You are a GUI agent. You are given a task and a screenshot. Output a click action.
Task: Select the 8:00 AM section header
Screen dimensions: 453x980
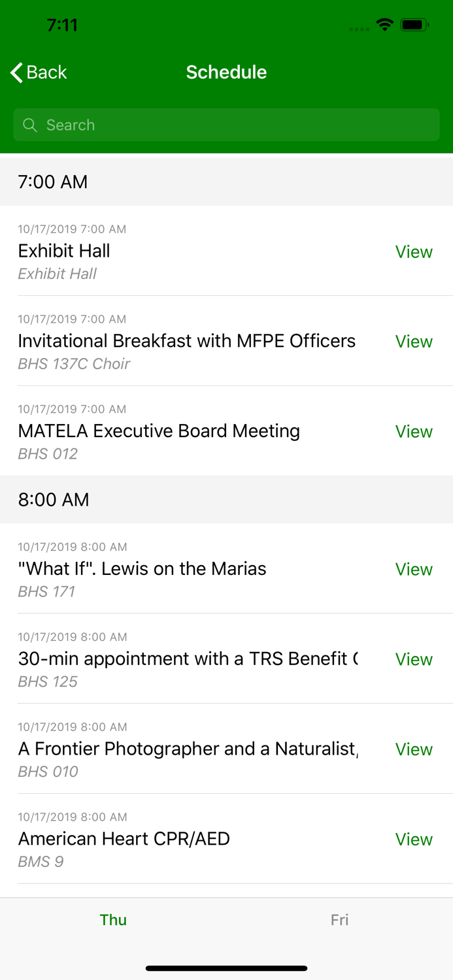pos(52,500)
